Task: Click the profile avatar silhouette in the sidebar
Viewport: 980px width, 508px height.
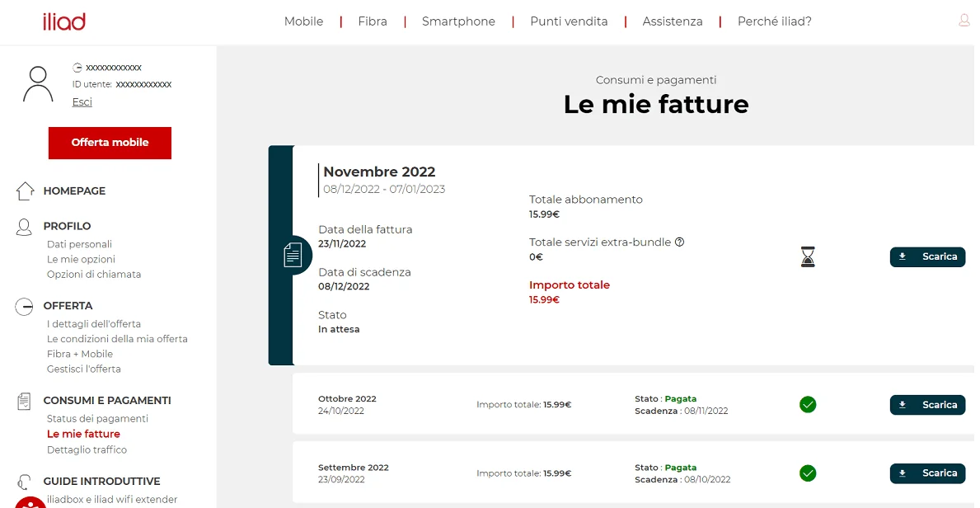Action: pyautogui.click(x=38, y=84)
